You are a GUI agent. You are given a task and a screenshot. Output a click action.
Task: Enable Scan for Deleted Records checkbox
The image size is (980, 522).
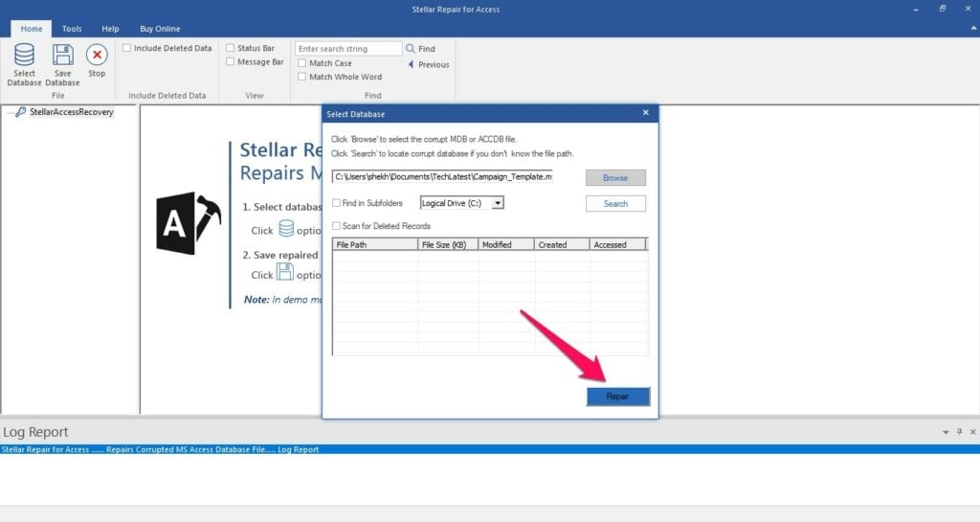tap(336, 226)
